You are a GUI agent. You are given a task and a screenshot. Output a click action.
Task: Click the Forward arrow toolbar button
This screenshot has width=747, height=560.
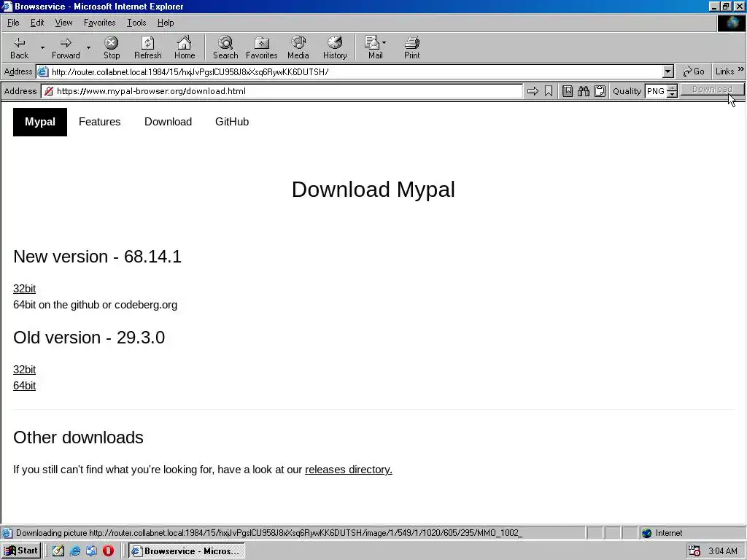coord(66,47)
